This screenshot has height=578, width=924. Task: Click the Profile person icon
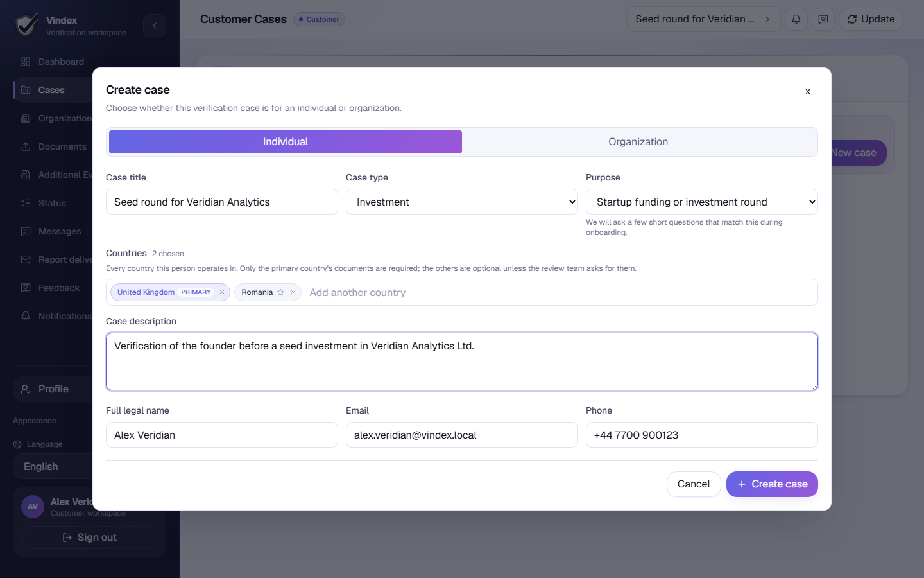(x=26, y=389)
